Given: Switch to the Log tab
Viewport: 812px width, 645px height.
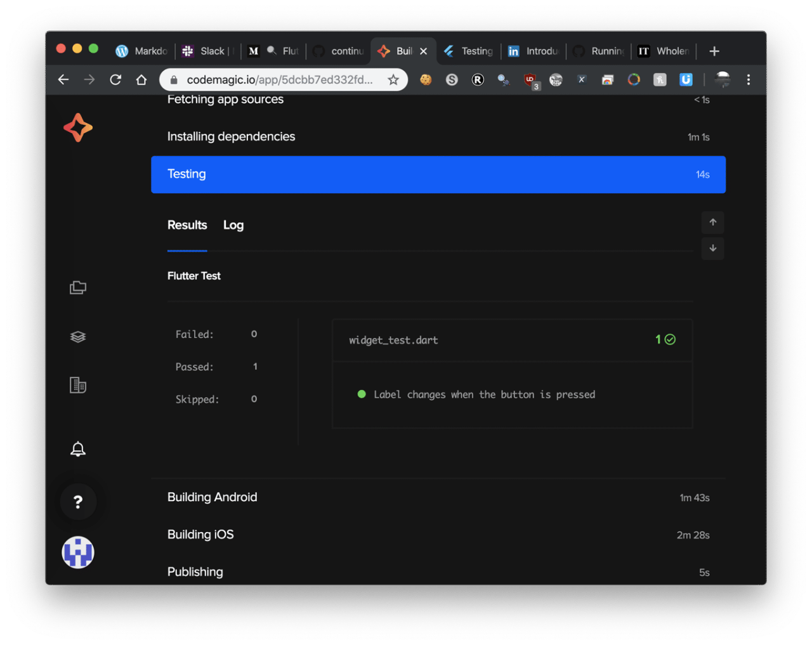Looking at the screenshot, I should (233, 225).
